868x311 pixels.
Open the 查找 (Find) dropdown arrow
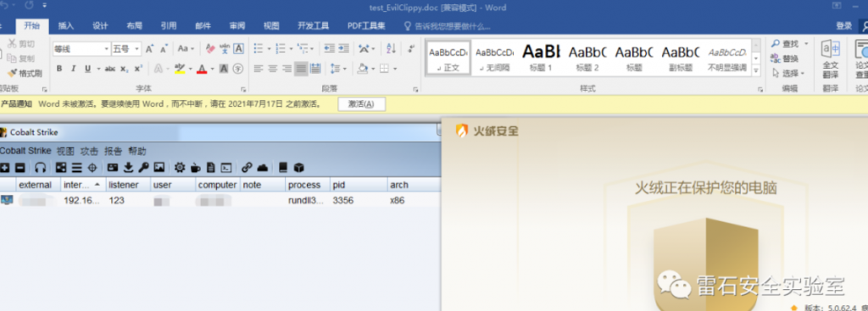click(806, 44)
